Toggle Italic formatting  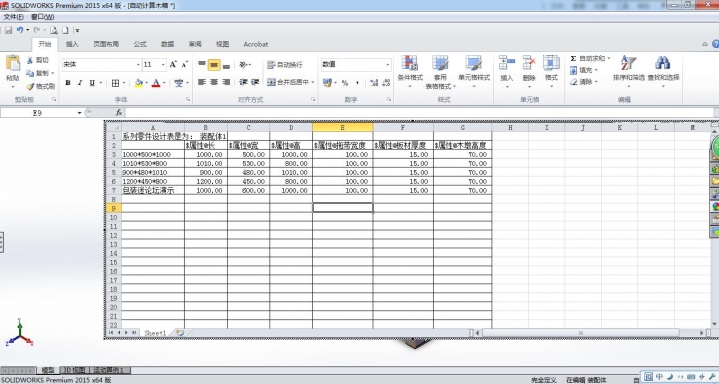(x=80, y=83)
